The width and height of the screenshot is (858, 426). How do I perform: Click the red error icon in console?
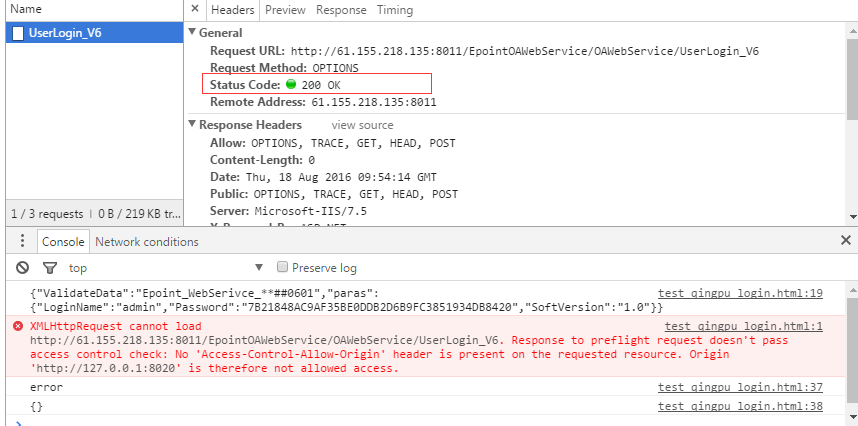point(18,326)
